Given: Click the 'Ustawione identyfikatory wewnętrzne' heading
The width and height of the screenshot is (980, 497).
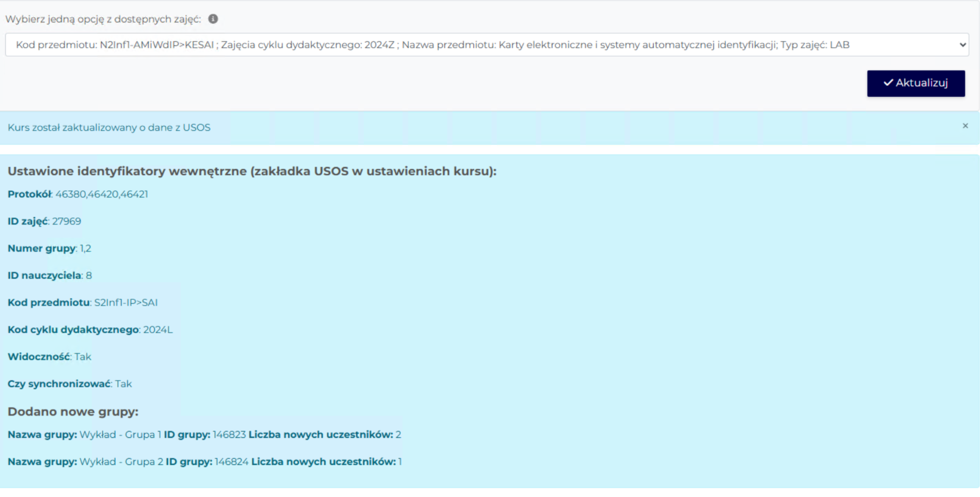Looking at the screenshot, I should (252, 172).
